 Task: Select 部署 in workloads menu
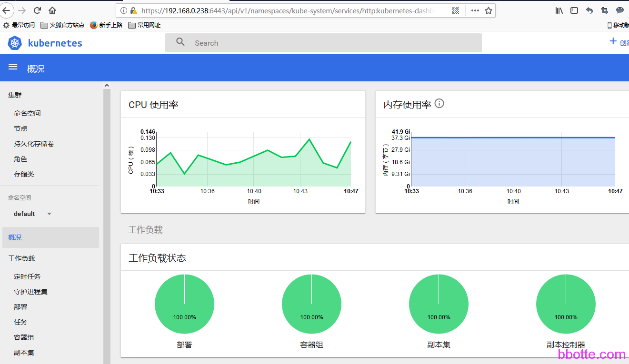click(20, 307)
